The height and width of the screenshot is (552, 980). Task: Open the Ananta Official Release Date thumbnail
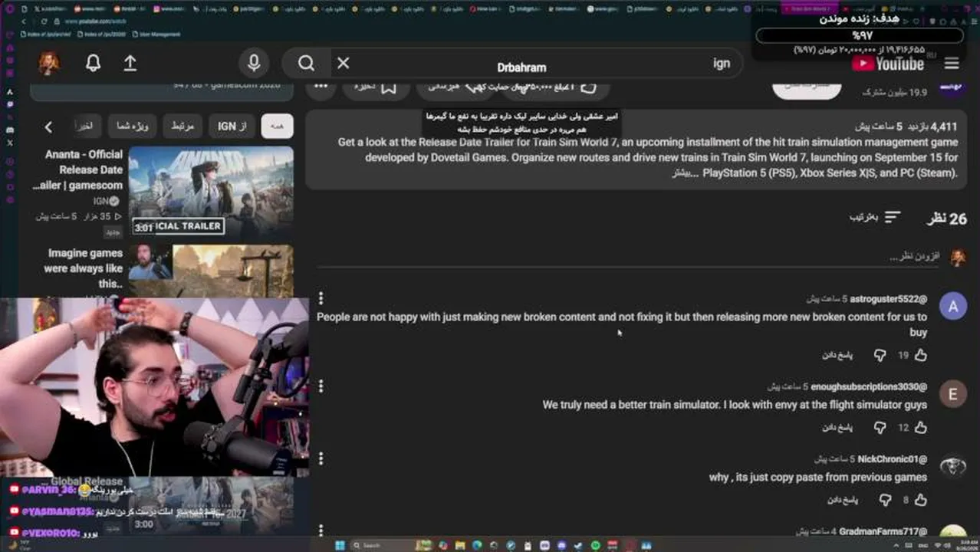[x=211, y=190]
